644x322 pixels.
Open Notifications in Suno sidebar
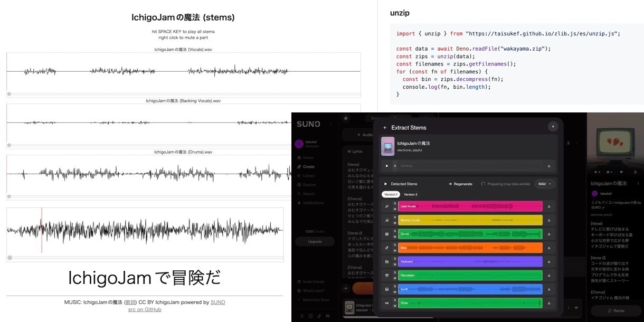[x=310, y=203]
